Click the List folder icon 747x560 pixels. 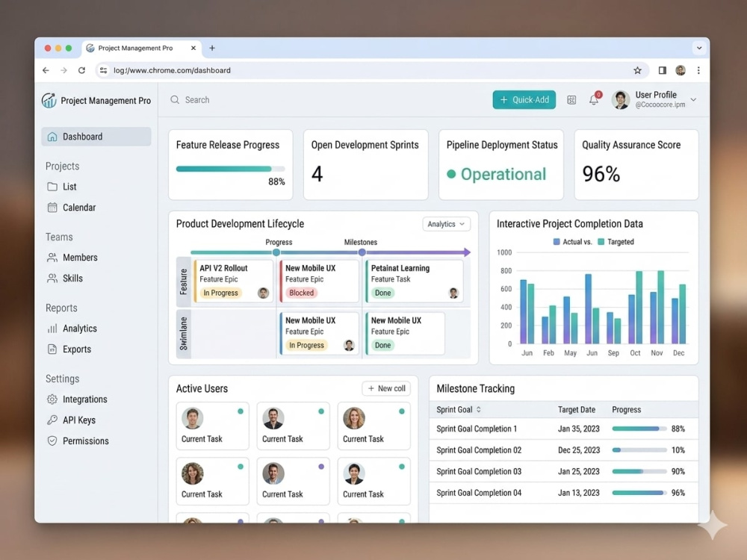tap(52, 187)
